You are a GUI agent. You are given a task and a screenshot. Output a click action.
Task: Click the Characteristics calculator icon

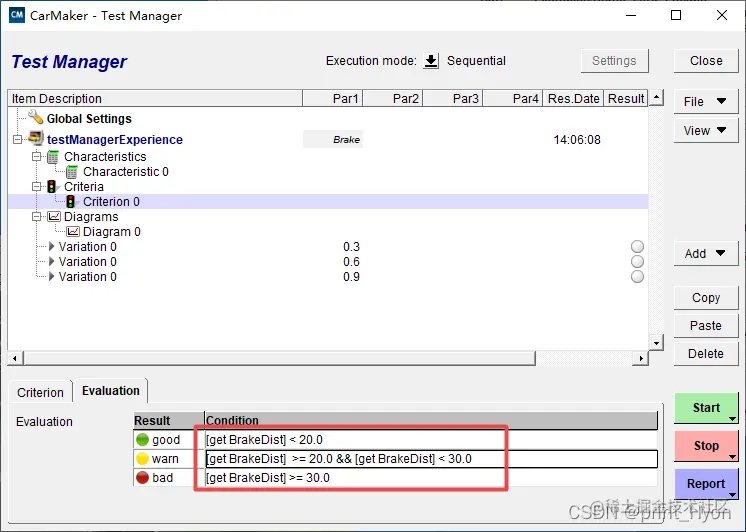tap(53, 157)
